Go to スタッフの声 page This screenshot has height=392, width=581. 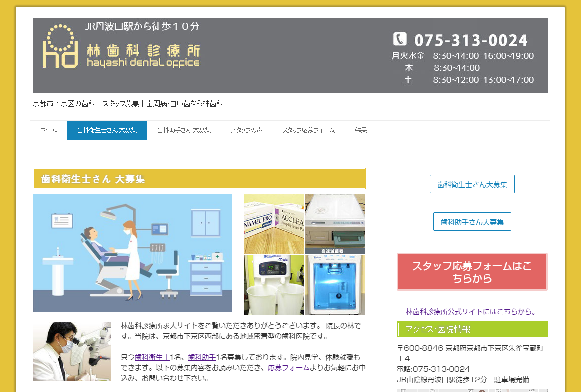[x=246, y=130]
